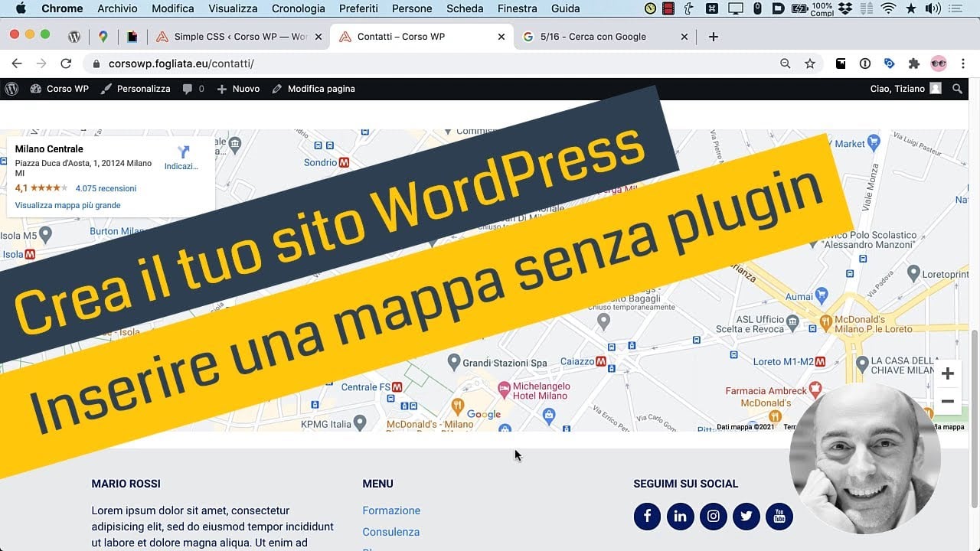Open the Apple menu
The image size is (980, 551).
(x=21, y=8)
